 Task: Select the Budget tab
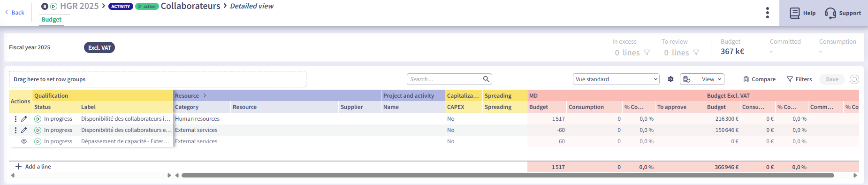(x=51, y=20)
